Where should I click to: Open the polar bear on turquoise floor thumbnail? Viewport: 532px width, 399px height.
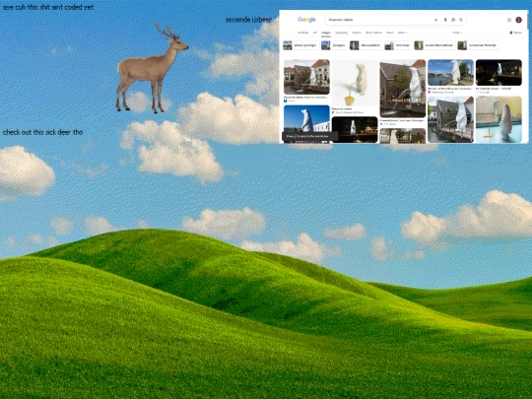point(499,119)
